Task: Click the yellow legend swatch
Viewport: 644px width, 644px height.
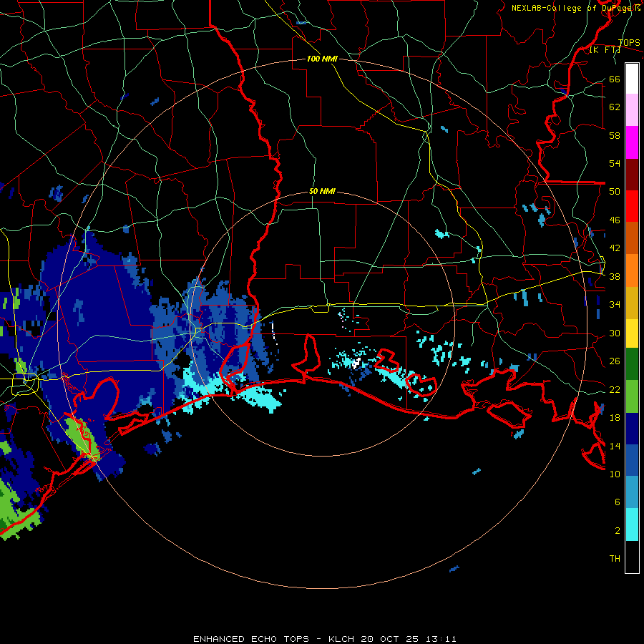Action: pos(632,333)
